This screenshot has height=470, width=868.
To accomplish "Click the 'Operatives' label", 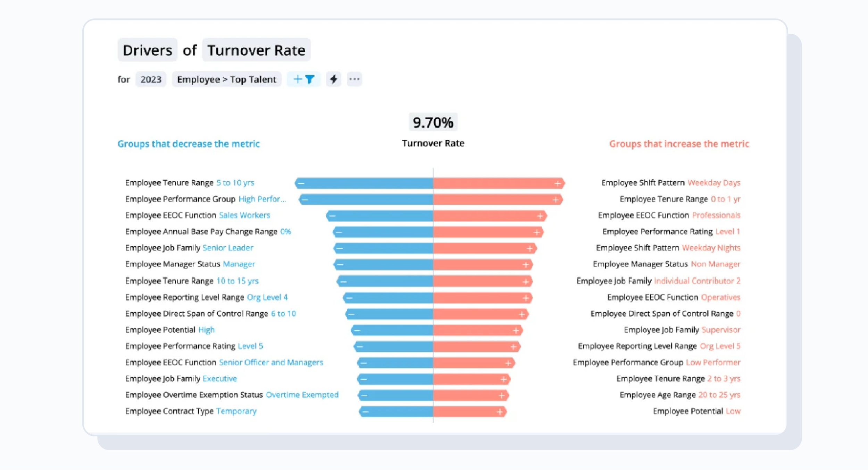I will click(x=721, y=297).
